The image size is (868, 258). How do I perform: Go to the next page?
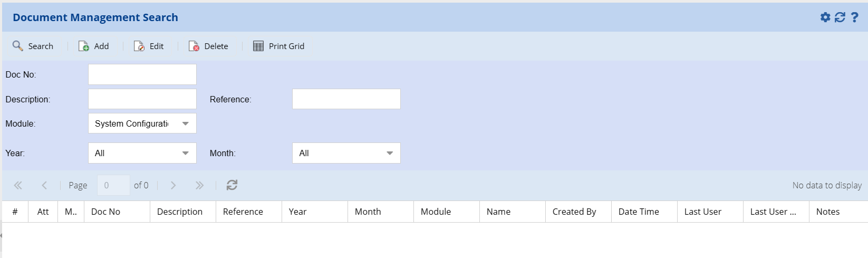173,185
